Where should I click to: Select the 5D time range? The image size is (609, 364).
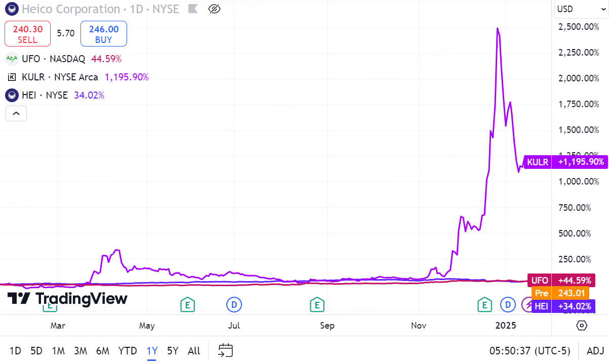pos(36,350)
